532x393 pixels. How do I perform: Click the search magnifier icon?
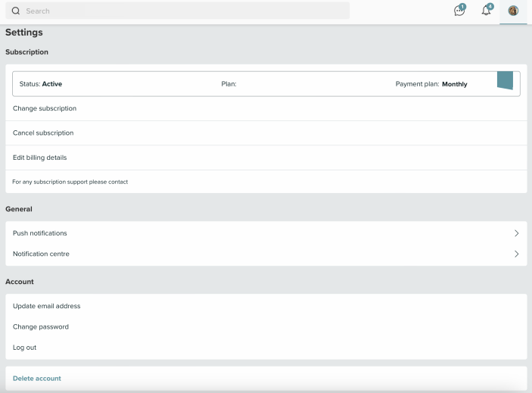pyautogui.click(x=16, y=11)
